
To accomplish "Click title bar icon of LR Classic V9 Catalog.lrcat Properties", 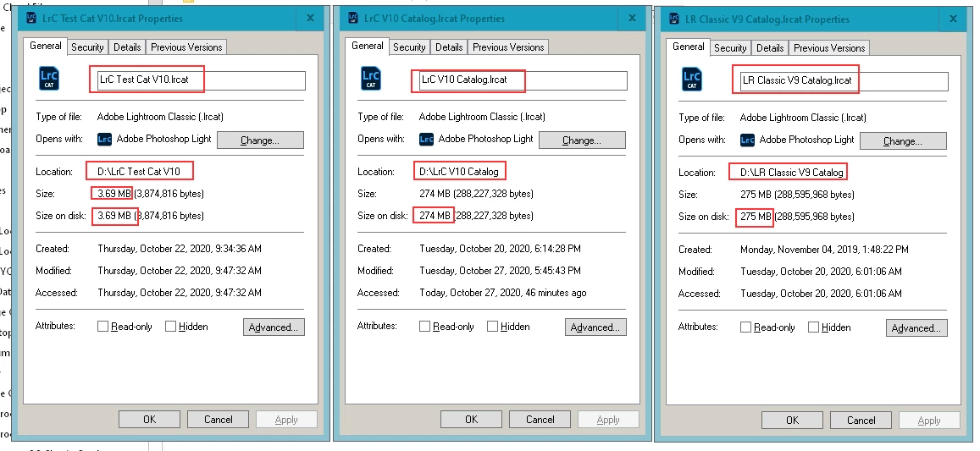I will pos(674,19).
